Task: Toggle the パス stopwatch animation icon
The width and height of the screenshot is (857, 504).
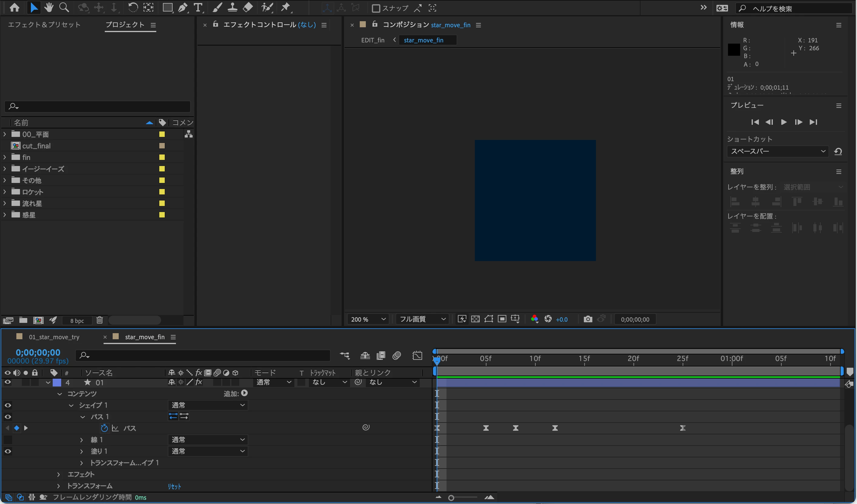Action: [x=104, y=428]
